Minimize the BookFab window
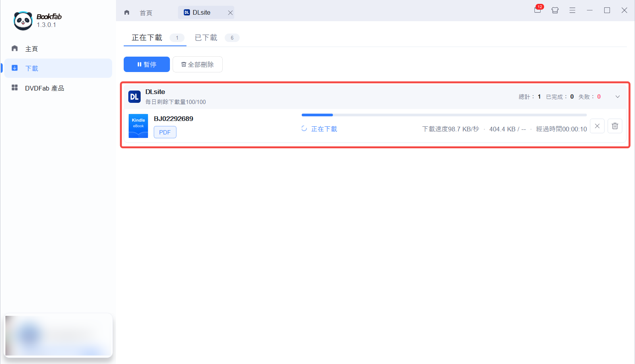Screen dimensions: 635x364 (x=590, y=10)
